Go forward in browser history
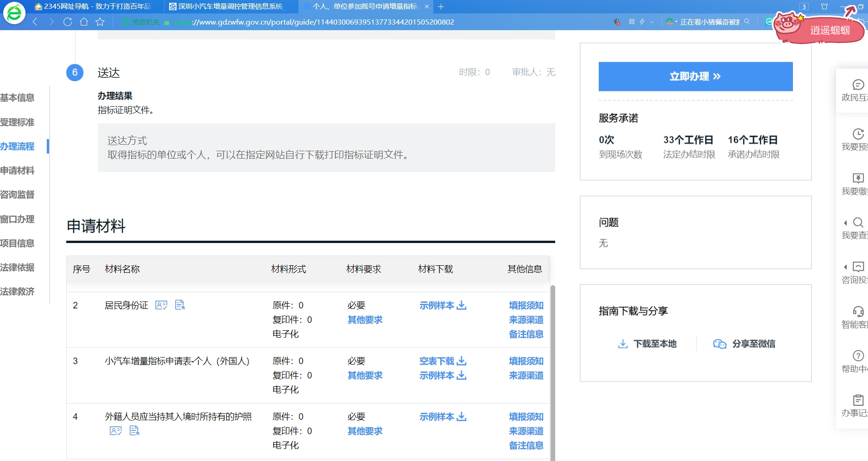The width and height of the screenshot is (868, 461). [51, 22]
